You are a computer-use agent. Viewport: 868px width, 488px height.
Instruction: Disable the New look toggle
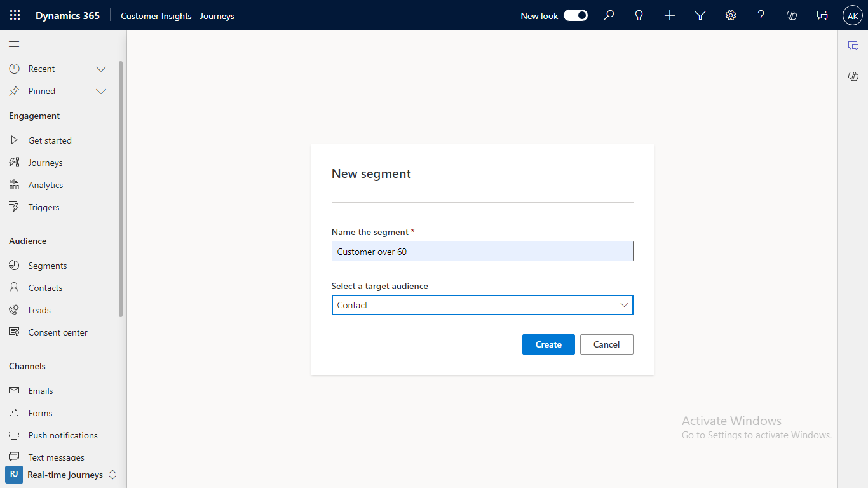[575, 15]
